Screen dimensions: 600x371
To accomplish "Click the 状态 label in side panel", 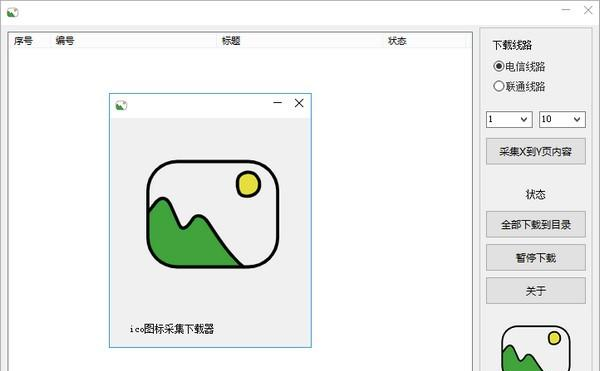I will [536, 194].
